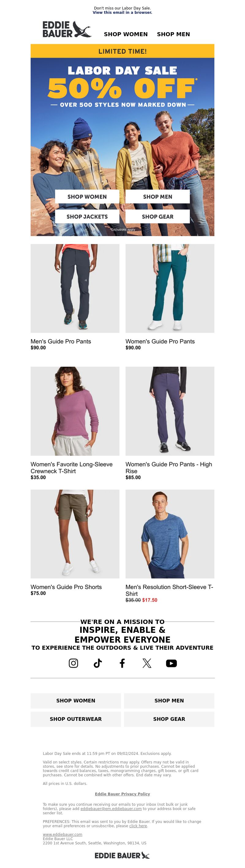The image size is (245, 868).
Task: Select SHOP MEN in the header navigation
Action: 173,34
